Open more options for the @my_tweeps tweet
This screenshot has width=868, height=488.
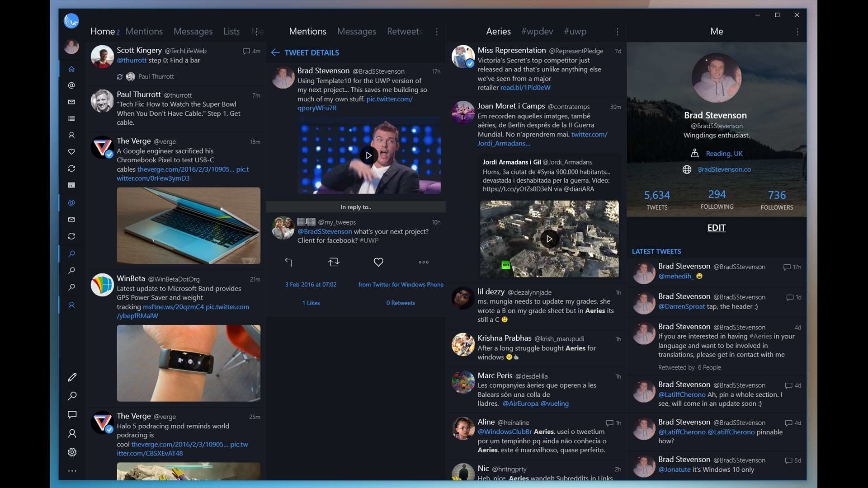[x=424, y=262]
